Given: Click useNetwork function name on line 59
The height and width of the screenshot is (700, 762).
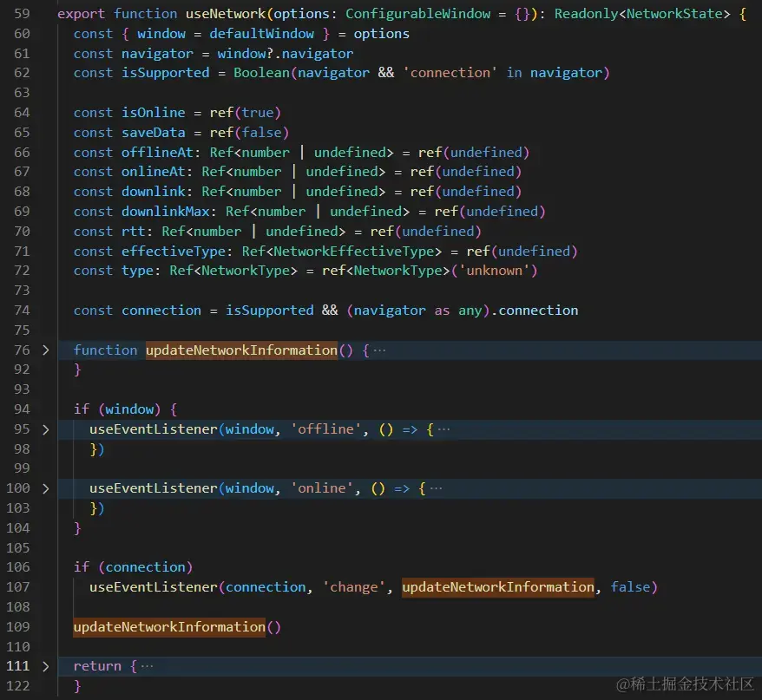Looking at the screenshot, I should 226,14.
